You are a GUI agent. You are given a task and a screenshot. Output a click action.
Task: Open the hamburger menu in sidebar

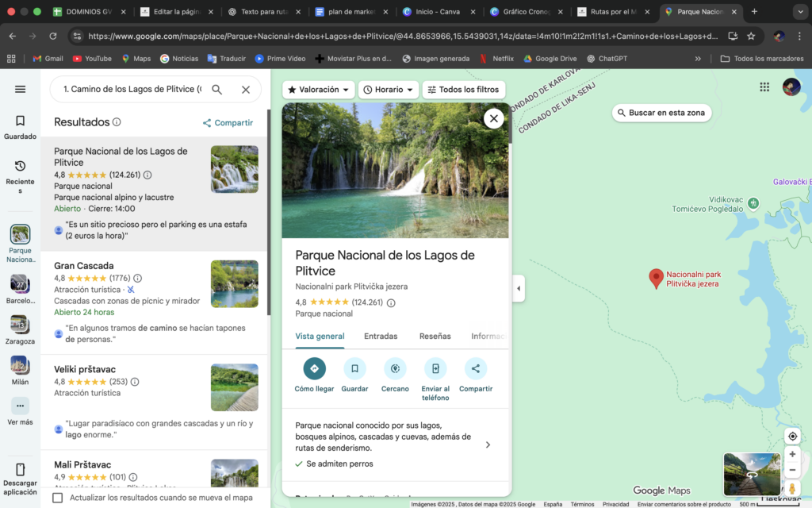coord(21,90)
